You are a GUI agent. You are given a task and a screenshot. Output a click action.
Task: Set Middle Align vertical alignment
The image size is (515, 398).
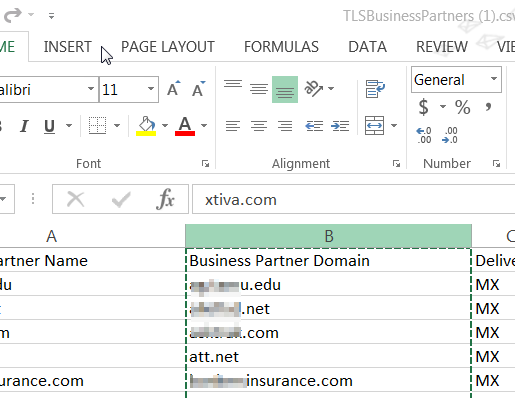pos(259,89)
